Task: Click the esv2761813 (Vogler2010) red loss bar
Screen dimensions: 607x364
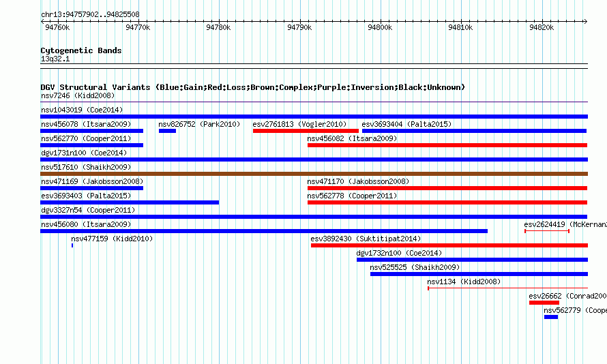Action: [x=306, y=131]
